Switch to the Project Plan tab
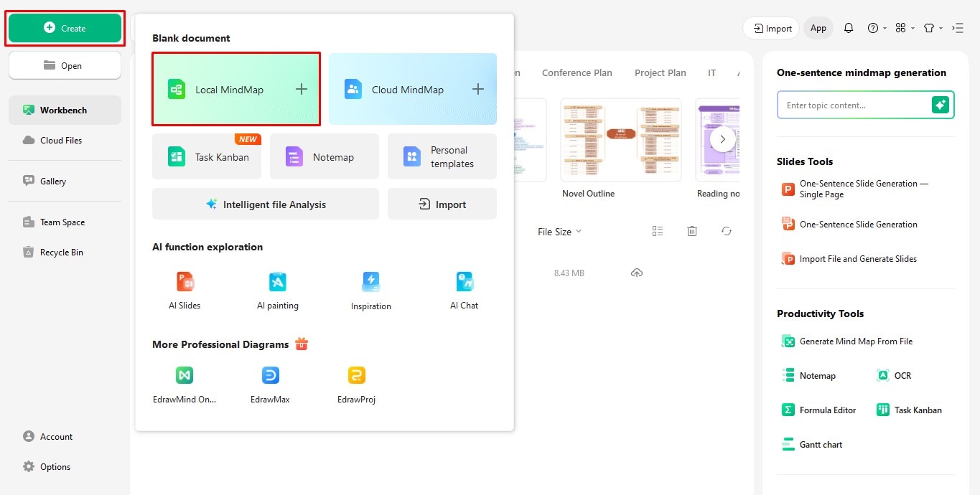The height and width of the screenshot is (495, 980). (660, 72)
